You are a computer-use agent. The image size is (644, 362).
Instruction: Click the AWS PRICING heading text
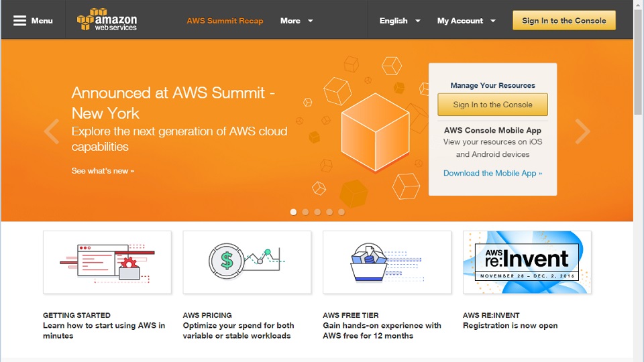click(207, 315)
